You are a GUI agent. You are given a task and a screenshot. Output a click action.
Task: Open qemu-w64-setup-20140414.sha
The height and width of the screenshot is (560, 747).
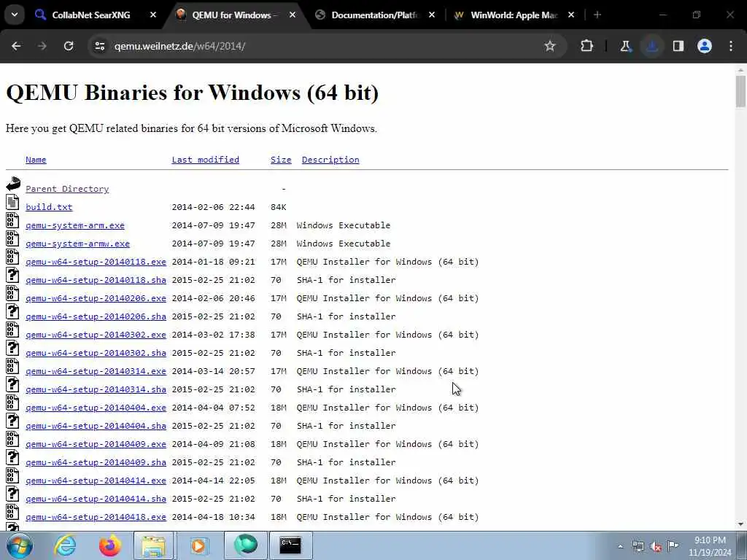coord(96,499)
